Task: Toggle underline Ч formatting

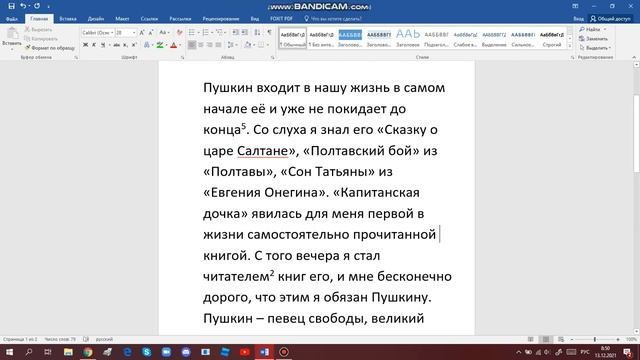Action: click(103, 45)
